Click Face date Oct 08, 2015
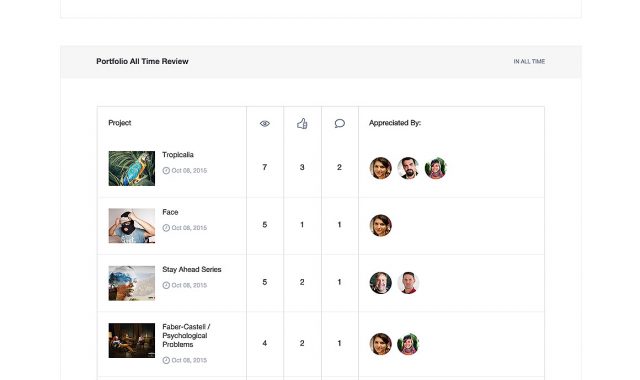This screenshot has height=380, width=640. pyautogui.click(x=189, y=228)
